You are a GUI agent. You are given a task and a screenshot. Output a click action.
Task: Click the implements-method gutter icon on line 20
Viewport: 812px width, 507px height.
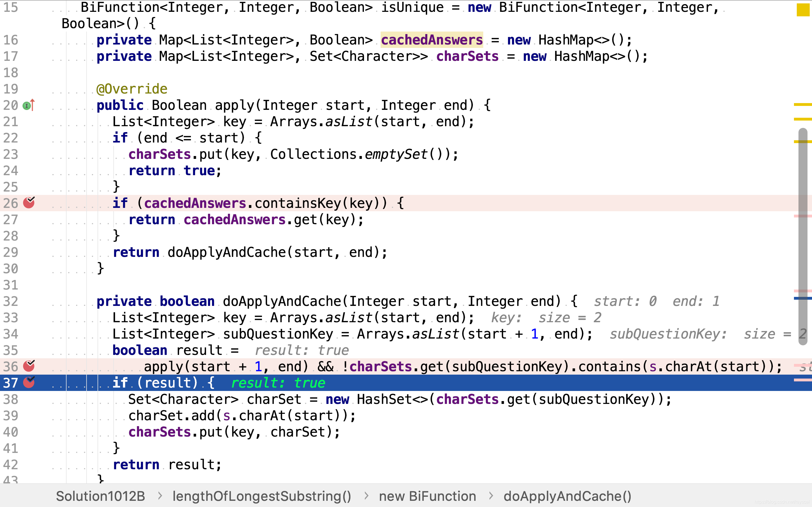point(28,106)
